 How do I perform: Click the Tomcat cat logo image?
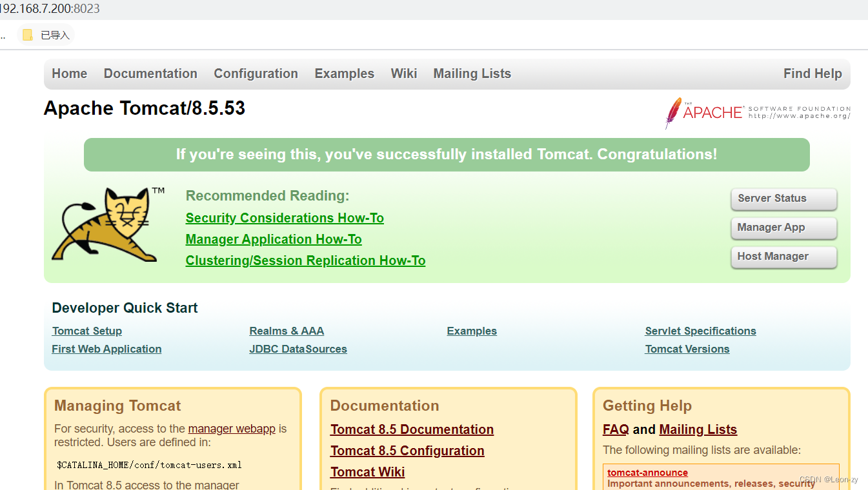108,224
